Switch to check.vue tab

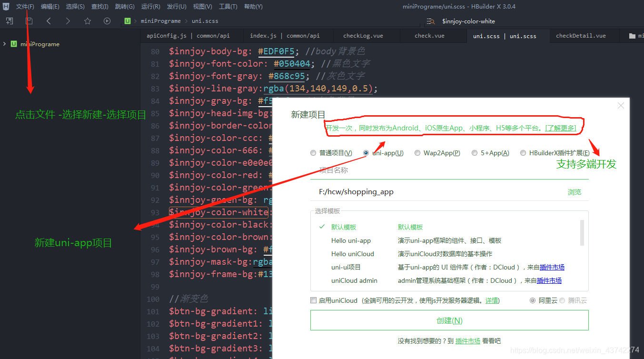pos(429,36)
